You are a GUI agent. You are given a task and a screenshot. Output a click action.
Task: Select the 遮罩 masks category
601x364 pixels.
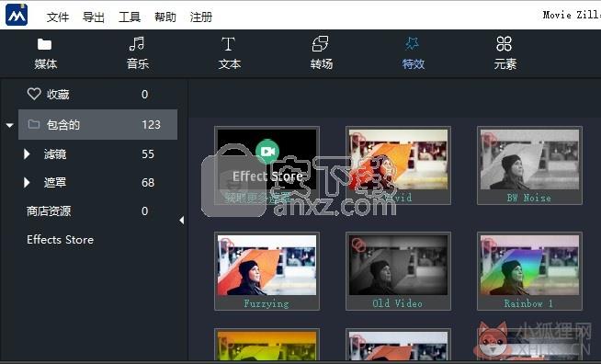(55, 182)
